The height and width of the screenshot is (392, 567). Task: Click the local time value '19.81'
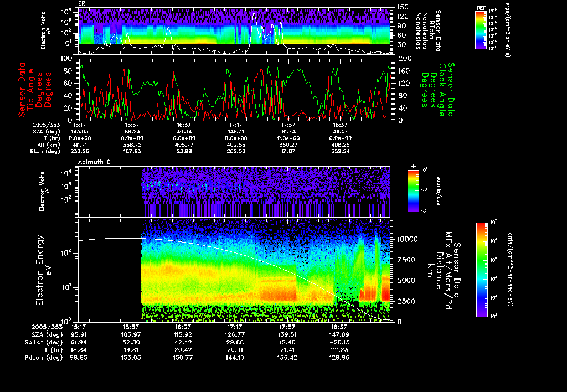click(x=131, y=350)
